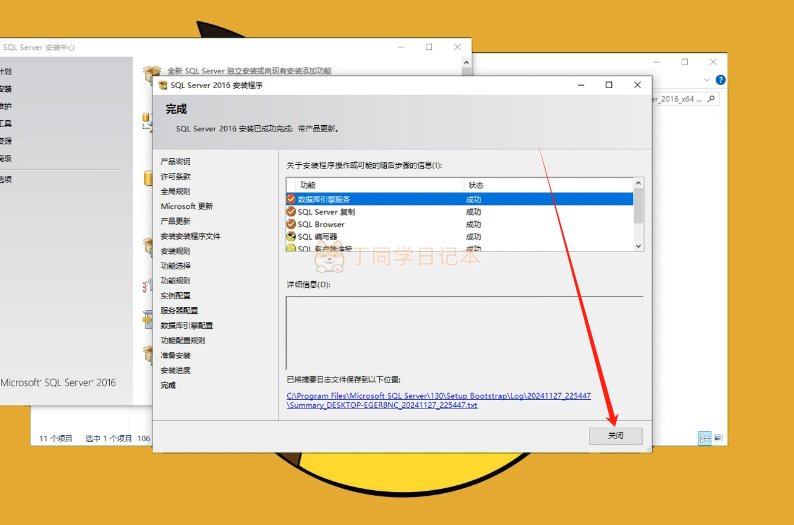Select the SQL 编写器 row
This screenshot has width=794, height=525.
point(459,236)
